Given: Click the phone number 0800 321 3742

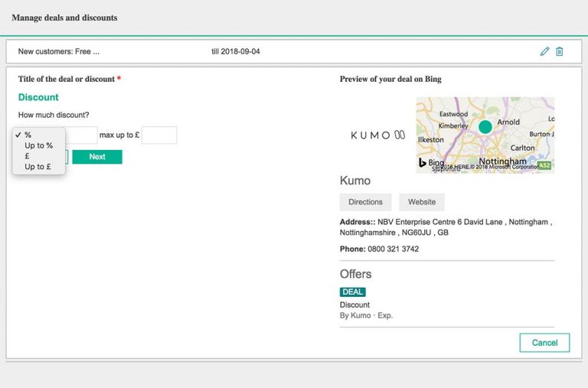Looking at the screenshot, I should pyautogui.click(x=393, y=249).
